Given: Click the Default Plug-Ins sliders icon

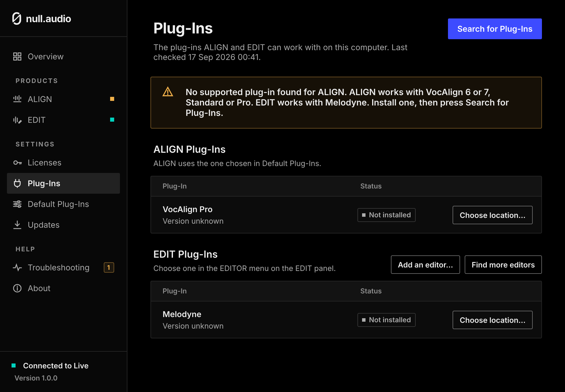Looking at the screenshot, I should (17, 204).
